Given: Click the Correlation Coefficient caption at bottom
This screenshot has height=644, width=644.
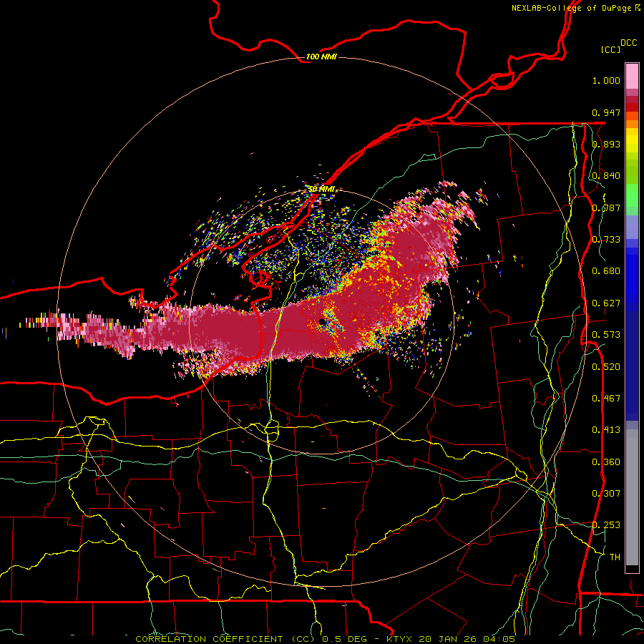Looking at the screenshot, I should [x=325, y=639].
